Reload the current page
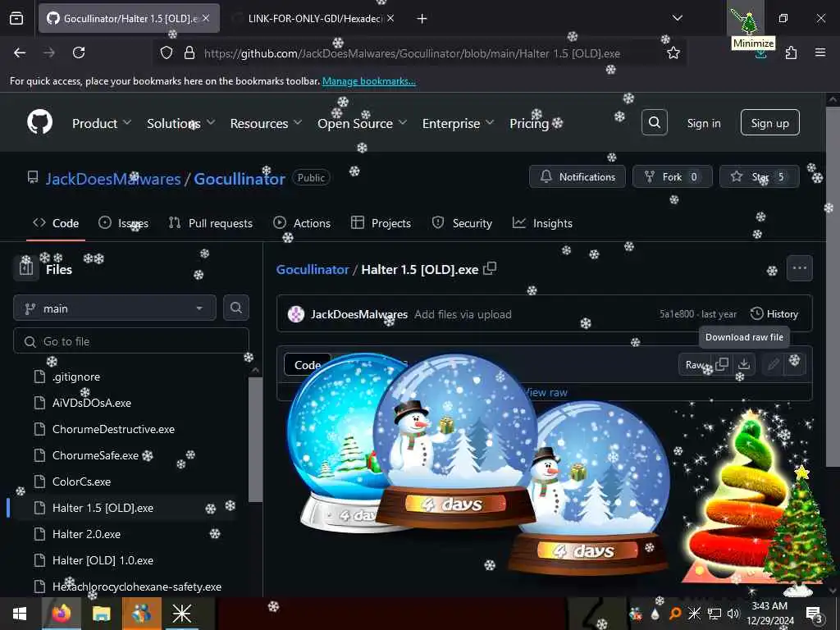Viewport: 840px width, 630px height. point(79,52)
